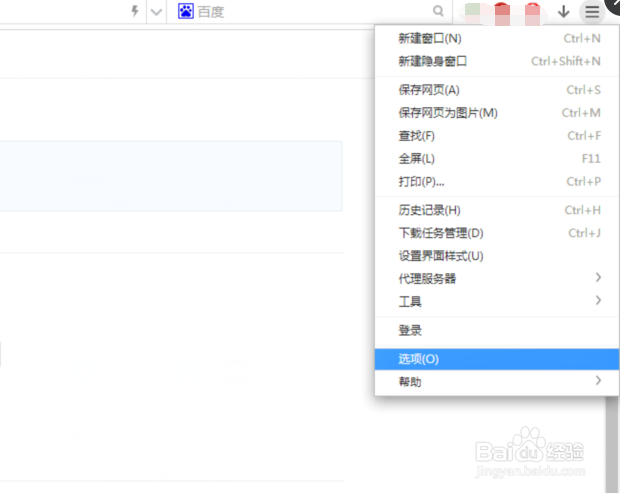
Task: Open 选项(O) highlighted entry
Action: pyautogui.click(x=497, y=359)
